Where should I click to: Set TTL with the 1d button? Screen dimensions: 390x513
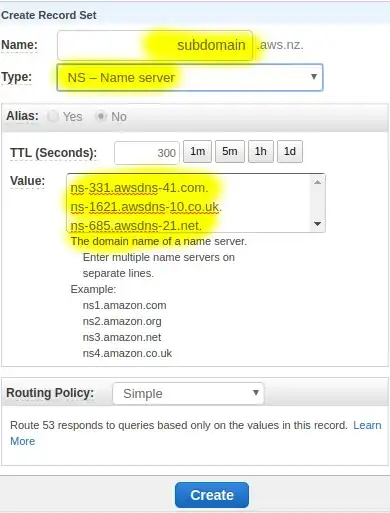(x=290, y=151)
